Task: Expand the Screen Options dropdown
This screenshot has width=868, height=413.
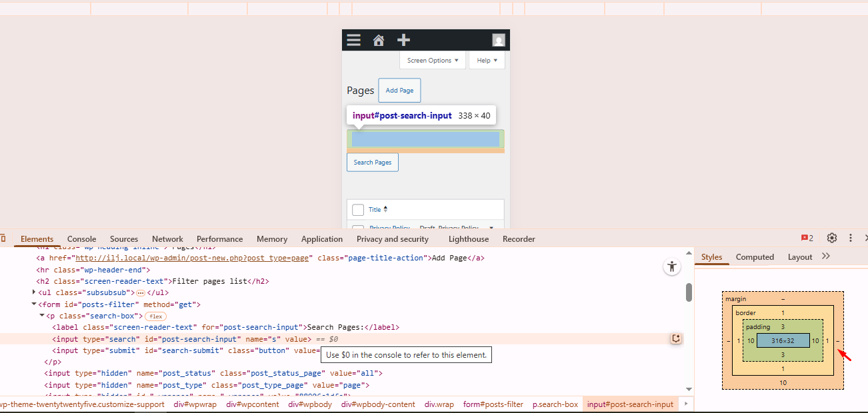Action: coord(433,60)
